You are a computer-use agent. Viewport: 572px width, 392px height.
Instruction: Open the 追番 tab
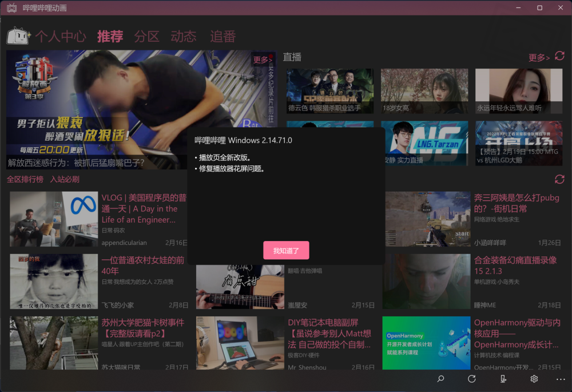click(x=223, y=37)
